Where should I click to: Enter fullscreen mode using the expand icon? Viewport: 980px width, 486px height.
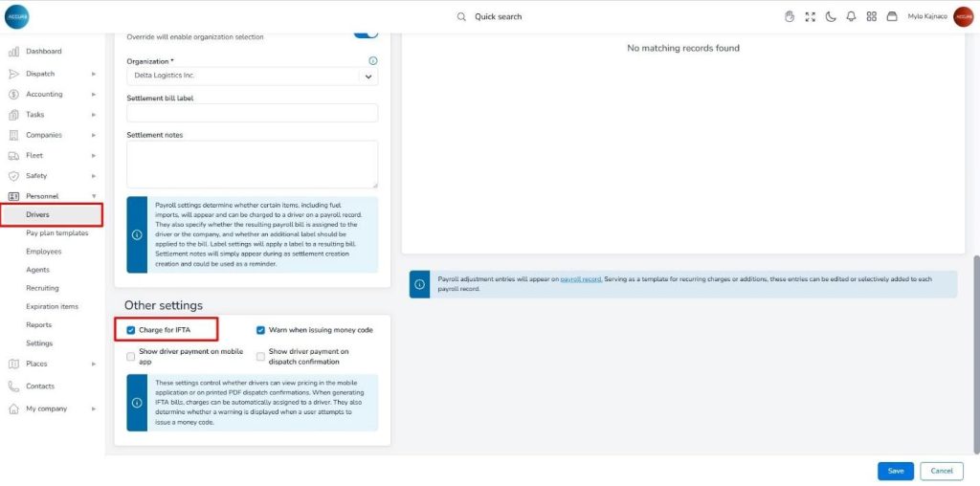pos(811,16)
